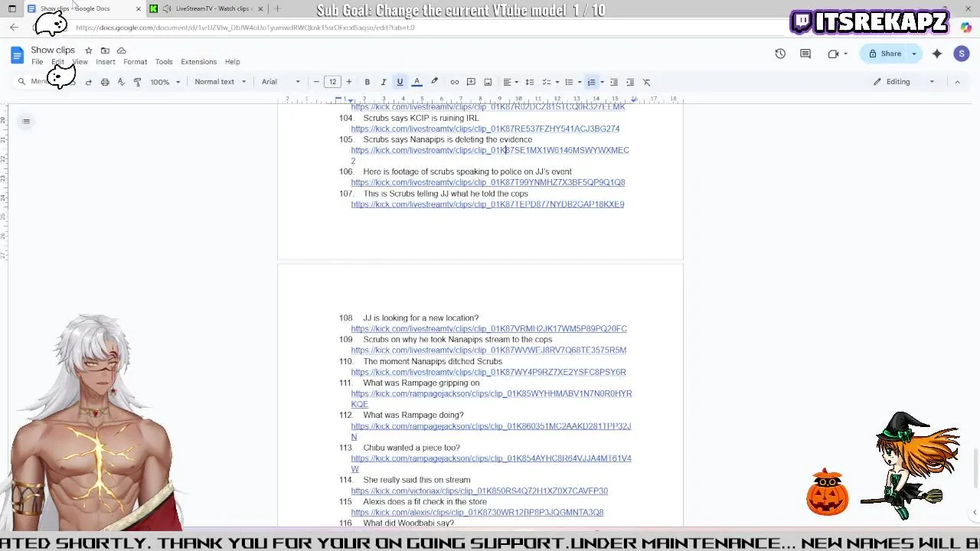Open the File menu
The image size is (980, 551).
(37, 62)
